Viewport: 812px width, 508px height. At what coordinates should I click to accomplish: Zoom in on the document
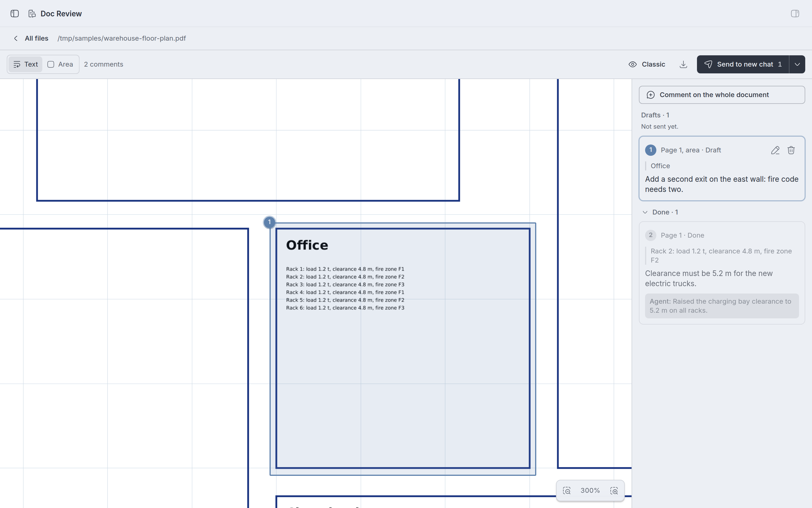(x=614, y=491)
